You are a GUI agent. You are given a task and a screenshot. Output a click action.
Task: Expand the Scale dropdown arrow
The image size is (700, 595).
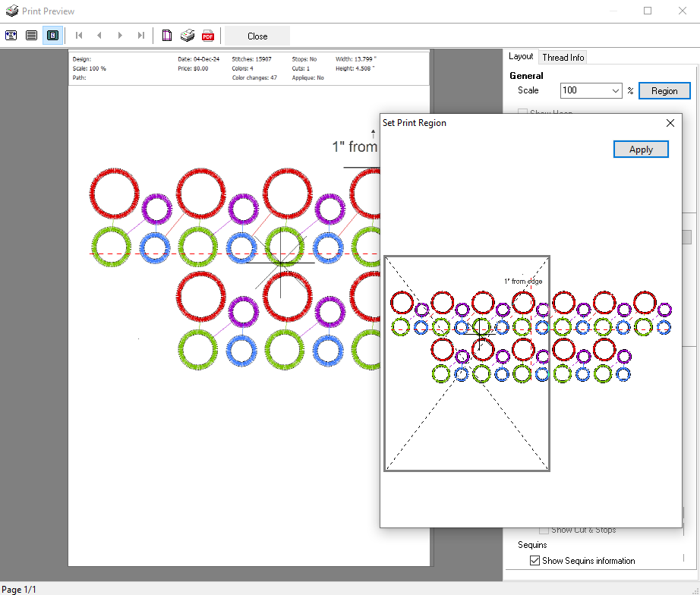point(615,91)
